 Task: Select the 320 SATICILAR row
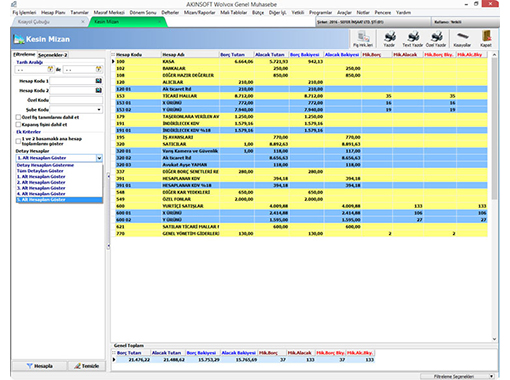pos(301,144)
